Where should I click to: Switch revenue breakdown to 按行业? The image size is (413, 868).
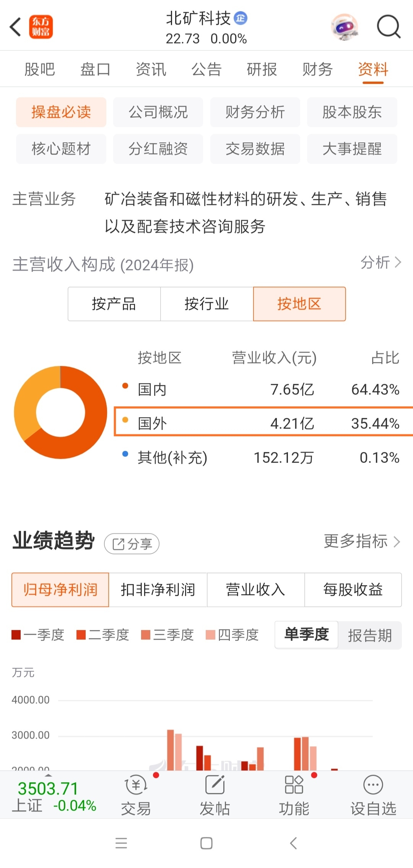[207, 304]
